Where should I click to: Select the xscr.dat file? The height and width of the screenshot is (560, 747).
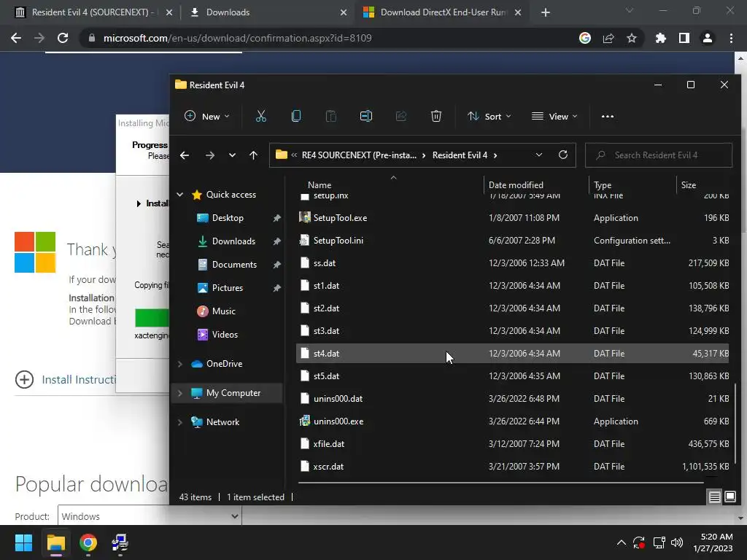[513, 467]
